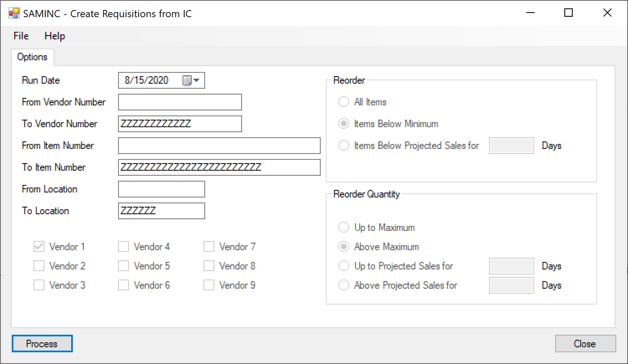The height and width of the screenshot is (364, 628).
Task: Enable the Vendor 2 checkbox
Action: [x=39, y=266]
